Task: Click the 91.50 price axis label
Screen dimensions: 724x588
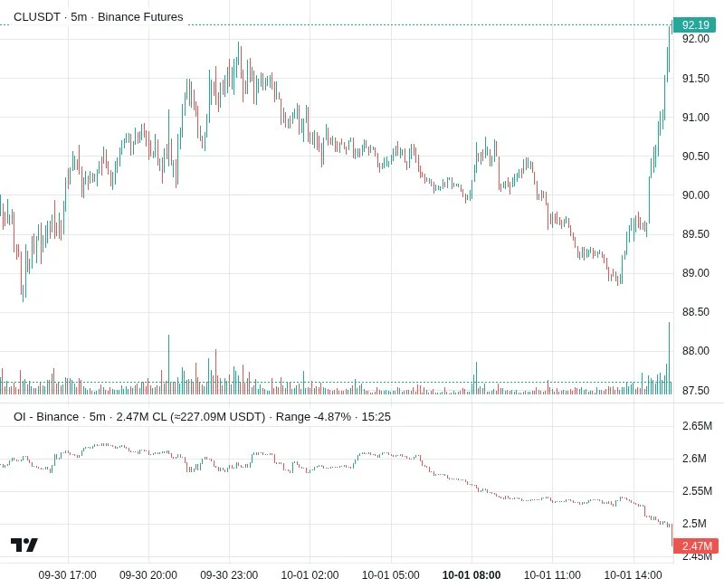Action: [696, 79]
